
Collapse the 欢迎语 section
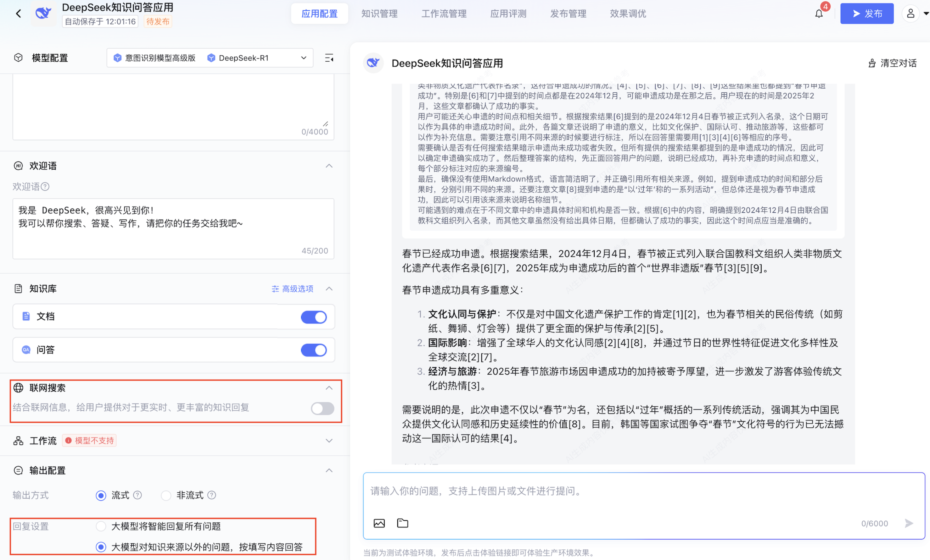coord(329,166)
